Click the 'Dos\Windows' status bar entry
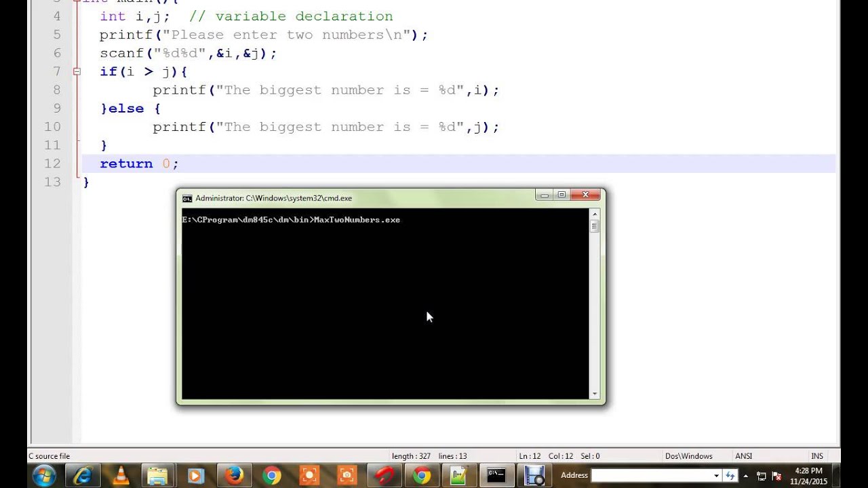Screen dimensions: 868x488 (689, 456)
